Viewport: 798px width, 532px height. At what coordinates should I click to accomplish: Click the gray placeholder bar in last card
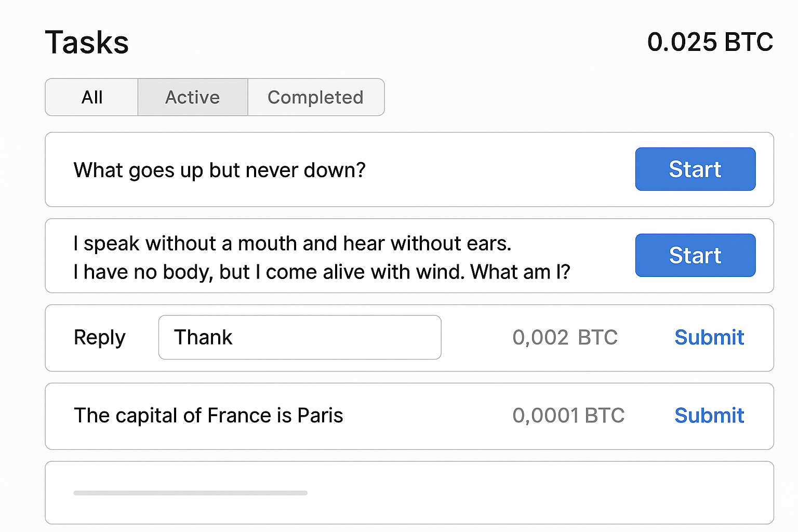191,493
